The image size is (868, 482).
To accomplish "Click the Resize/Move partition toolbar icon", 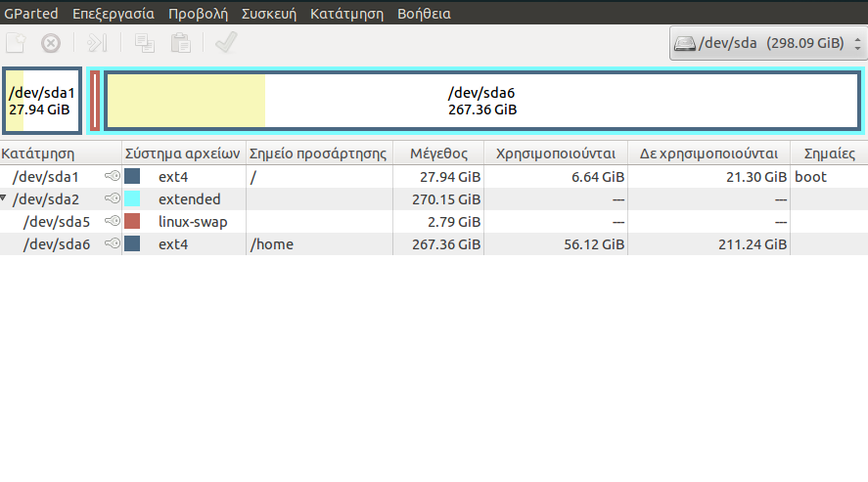I will point(96,43).
